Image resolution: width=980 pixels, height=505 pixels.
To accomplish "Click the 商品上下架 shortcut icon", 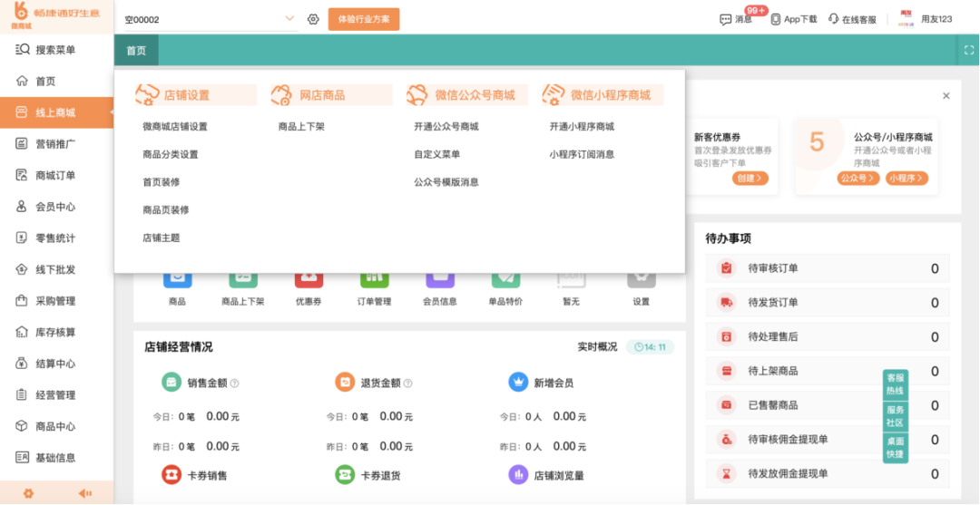I will pyautogui.click(x=243, y=279).
